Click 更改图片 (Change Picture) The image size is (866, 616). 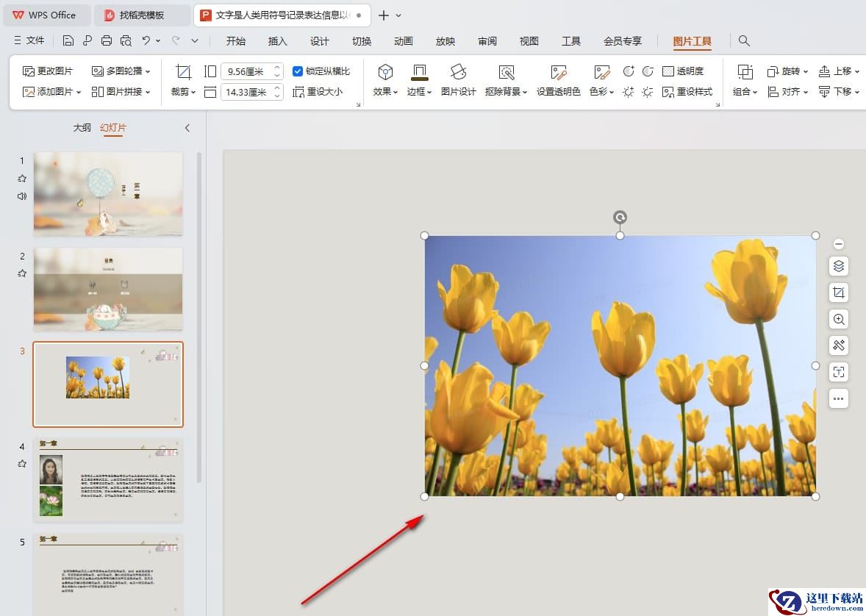48,71
